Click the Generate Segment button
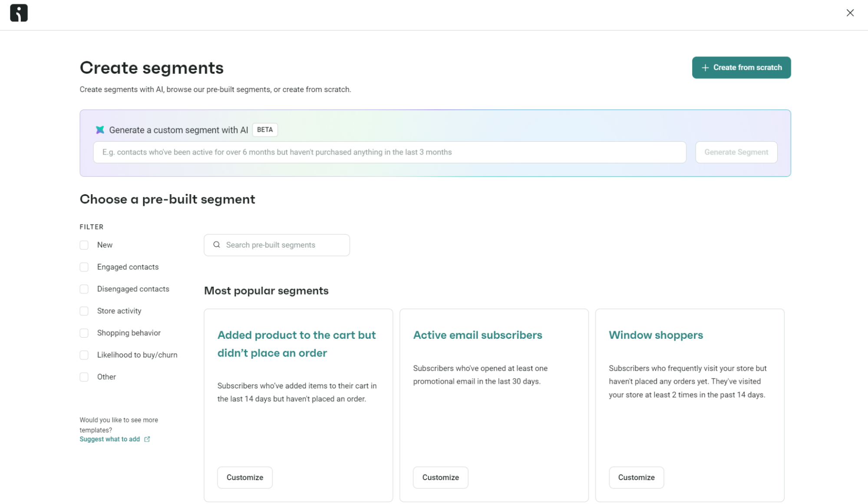 (736, 152)
